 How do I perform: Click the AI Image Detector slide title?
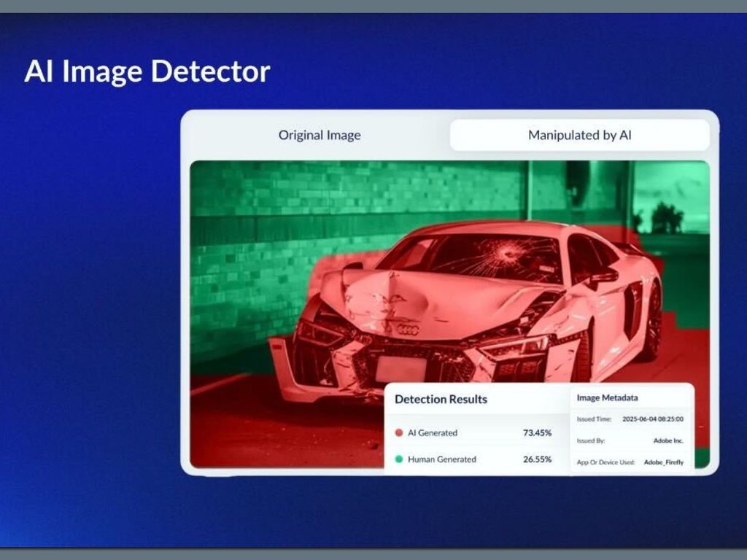(x=147, y=71)
